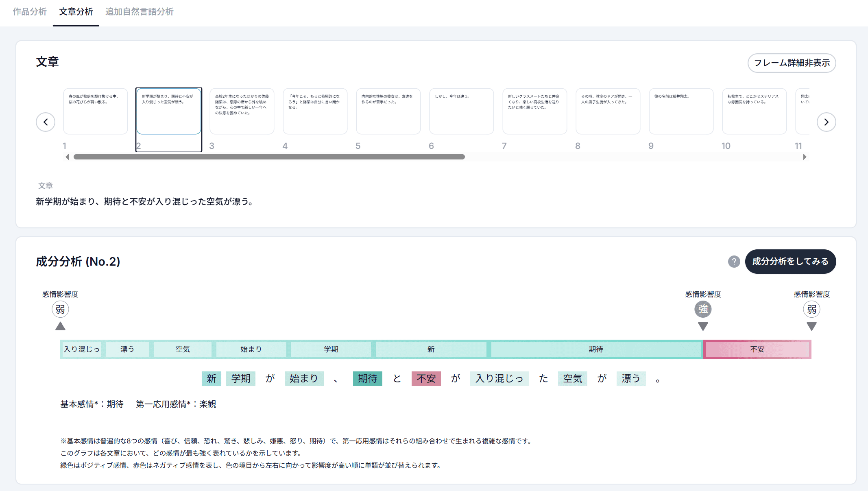Click the highlighted word 新 in sentence
Viewport: 868px width, 491px height.
212,379
